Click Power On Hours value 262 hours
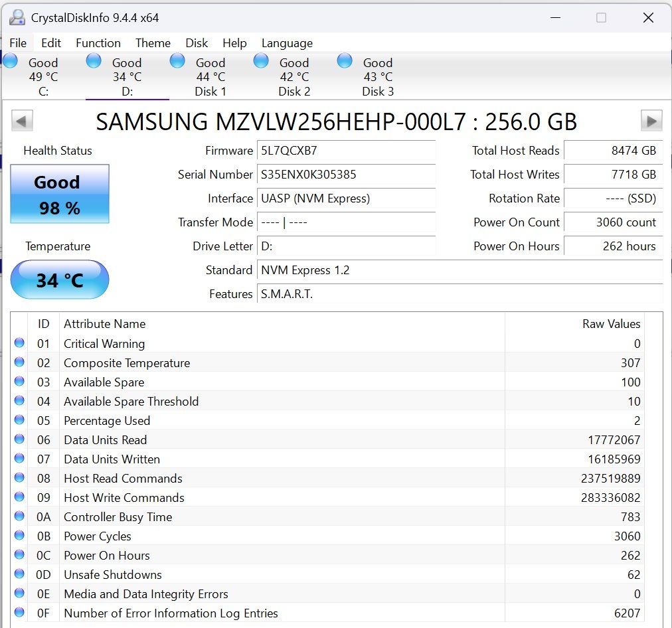This screenshot has width=672, height=628. coord(614,246)
